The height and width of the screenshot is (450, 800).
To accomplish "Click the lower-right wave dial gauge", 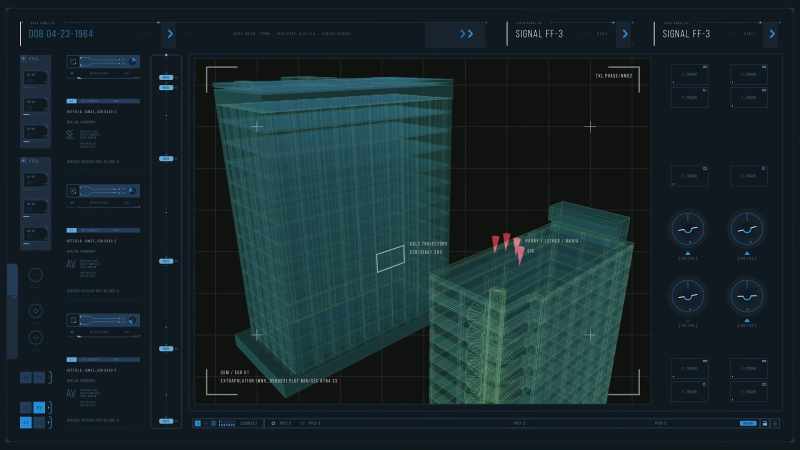I will (747, 296).
